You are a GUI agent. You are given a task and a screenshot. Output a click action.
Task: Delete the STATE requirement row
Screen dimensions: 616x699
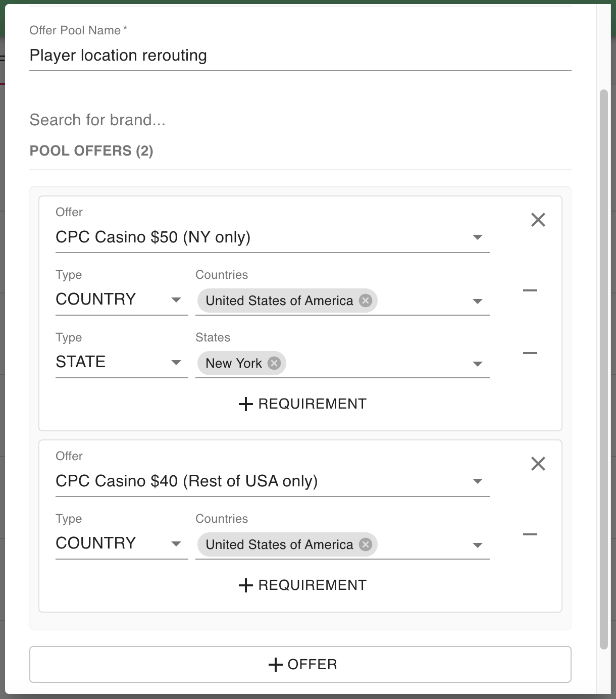(x=530, y=353)
